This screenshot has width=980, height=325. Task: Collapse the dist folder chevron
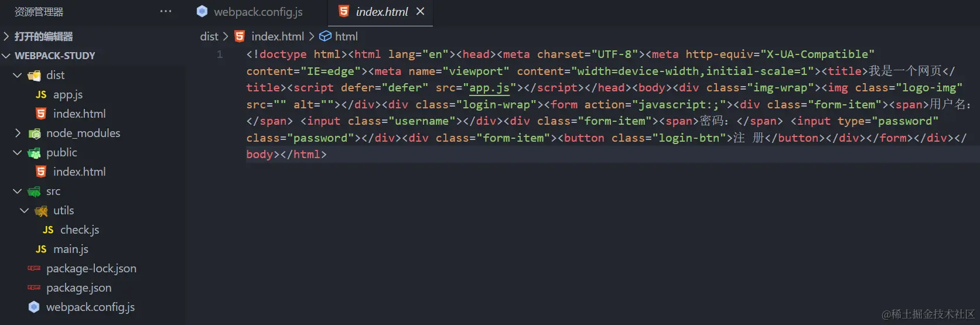[x=18, y=75]
